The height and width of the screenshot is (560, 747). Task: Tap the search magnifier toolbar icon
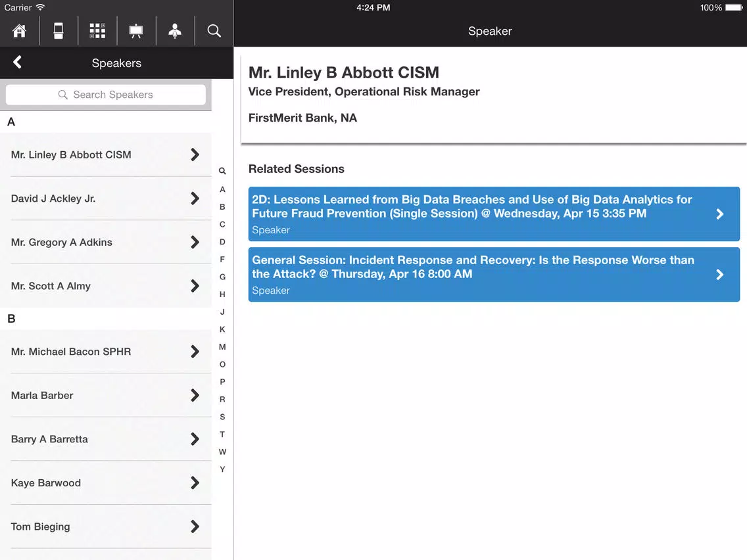(214, 31)
